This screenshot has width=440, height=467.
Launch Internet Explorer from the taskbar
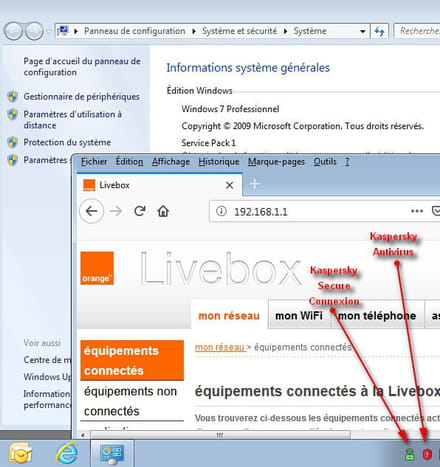(x=67, y=453)
